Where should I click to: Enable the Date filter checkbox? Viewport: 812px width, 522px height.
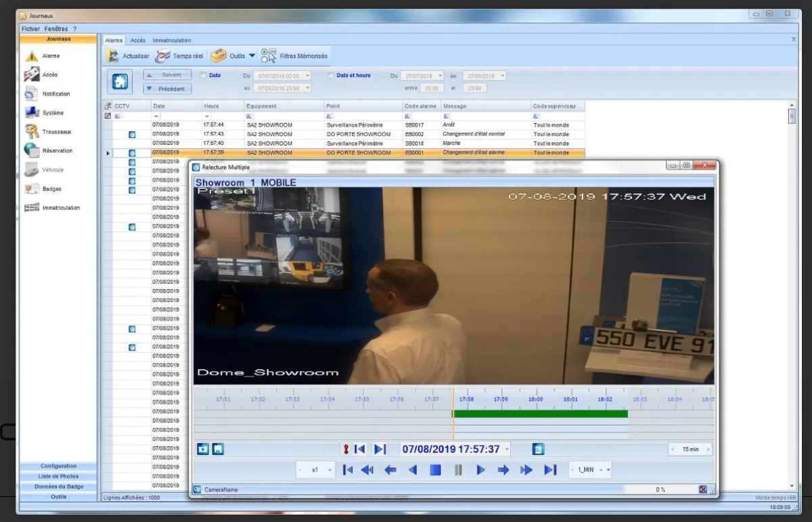pyautogui.click(x=203, y=75)
